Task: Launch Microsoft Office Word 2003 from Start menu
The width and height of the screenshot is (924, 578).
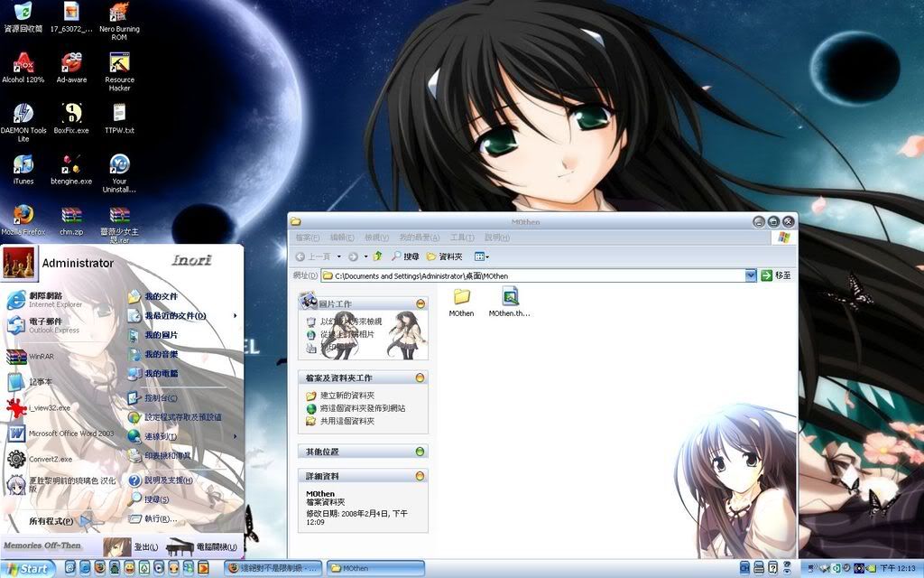Action: click(61, 433)
